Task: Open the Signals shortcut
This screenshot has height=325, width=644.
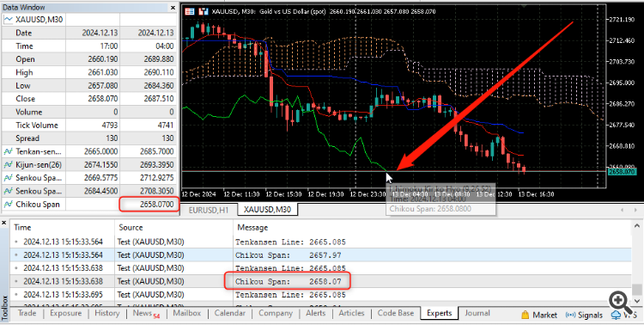Action: (584, 316)
